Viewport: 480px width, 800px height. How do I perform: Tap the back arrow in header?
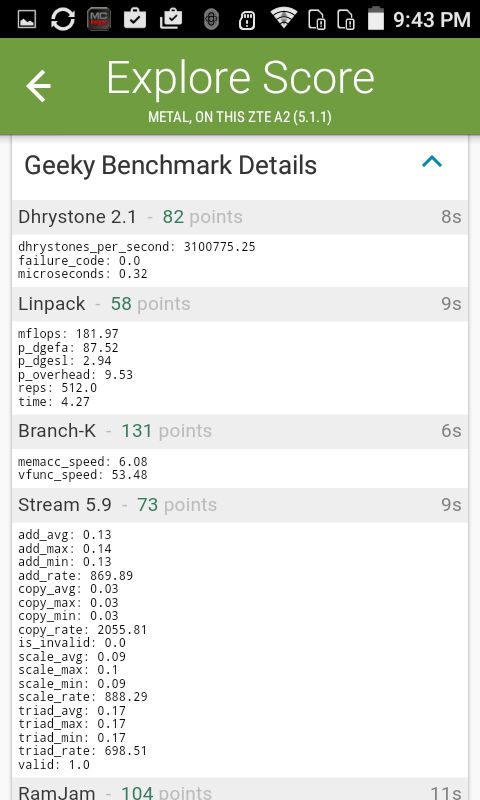39,86
